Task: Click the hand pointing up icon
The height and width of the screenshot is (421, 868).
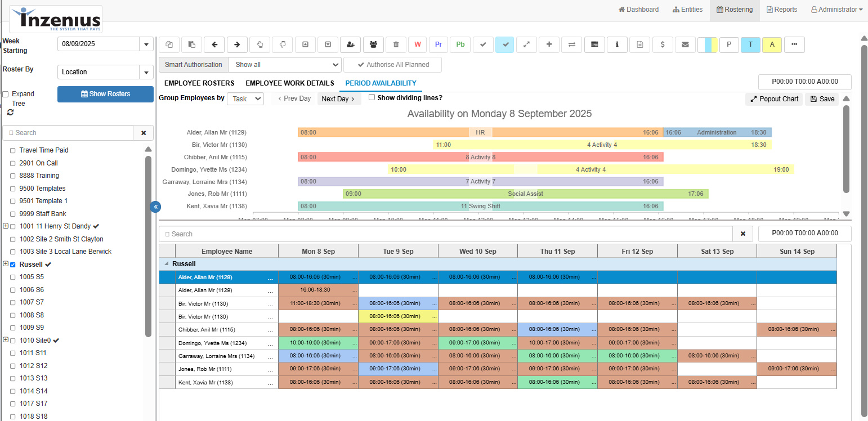Action: 259,44
